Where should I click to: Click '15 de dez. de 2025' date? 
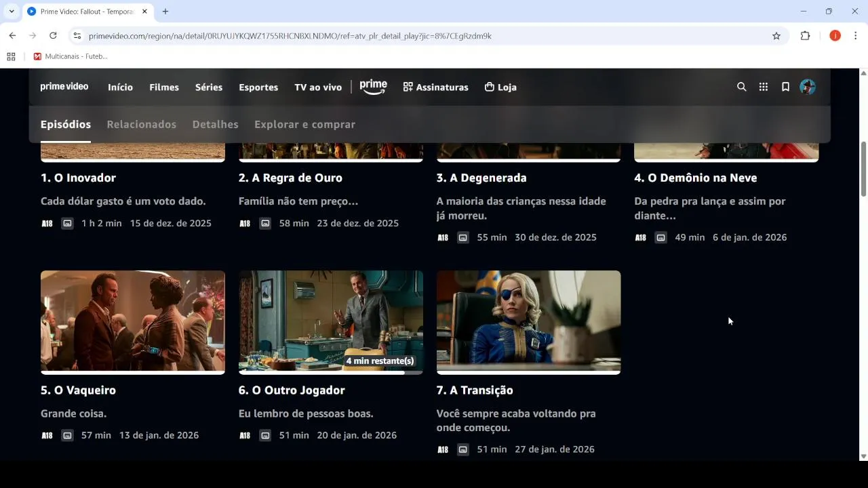click(x=171, y=223)
